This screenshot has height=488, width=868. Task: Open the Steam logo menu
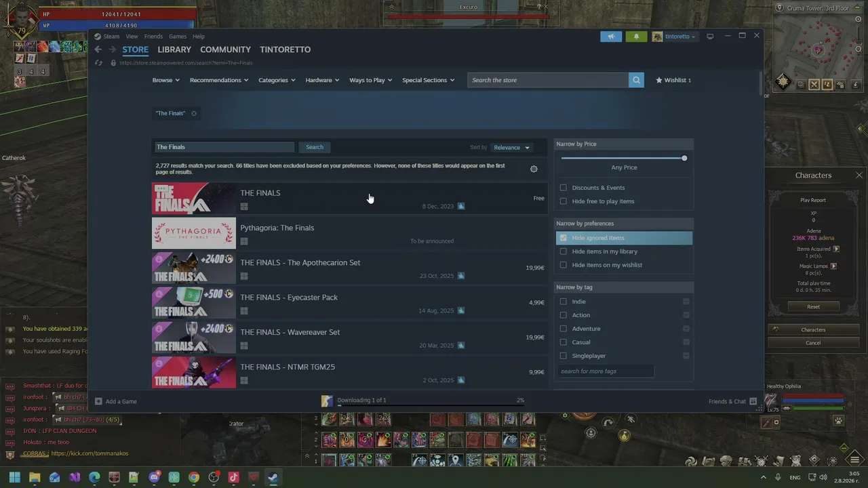98,37
